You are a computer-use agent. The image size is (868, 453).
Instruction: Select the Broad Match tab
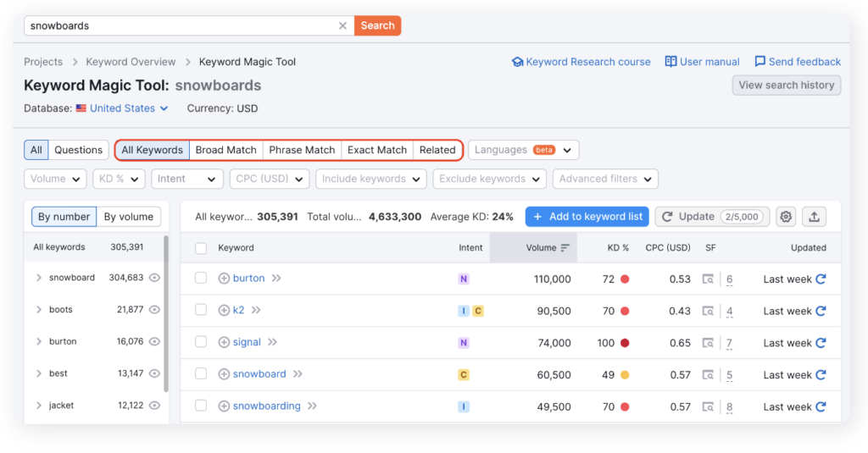tap(225, 150)
